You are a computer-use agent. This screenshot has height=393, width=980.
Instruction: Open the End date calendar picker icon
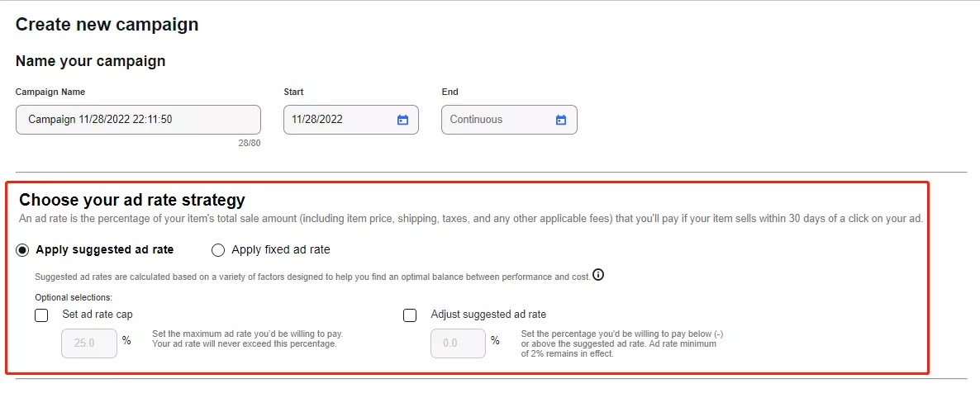[x=561, y=120]
